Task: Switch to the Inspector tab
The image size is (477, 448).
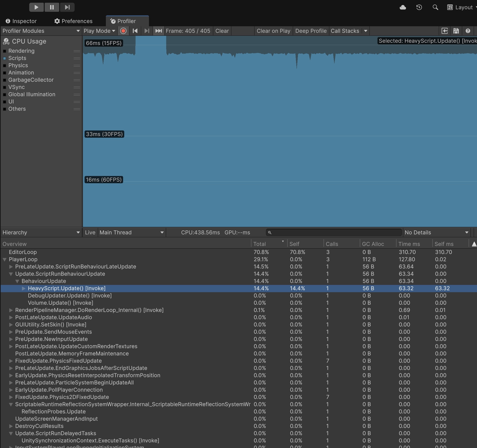Action: 21,21
